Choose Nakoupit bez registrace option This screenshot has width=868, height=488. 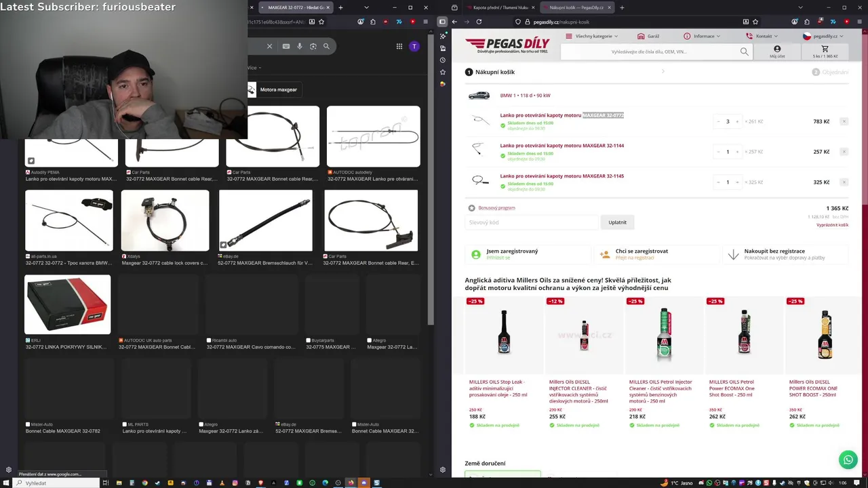tap(786, 254)
